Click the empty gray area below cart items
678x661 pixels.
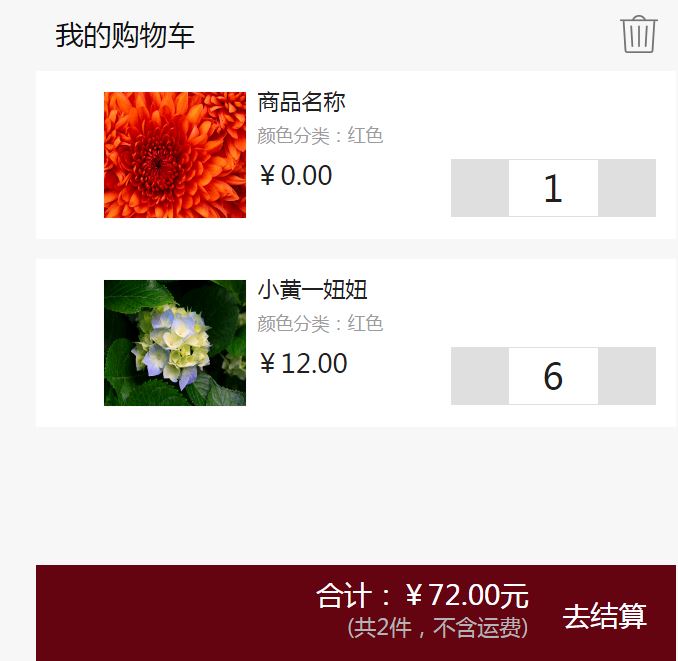click(355, 495)
